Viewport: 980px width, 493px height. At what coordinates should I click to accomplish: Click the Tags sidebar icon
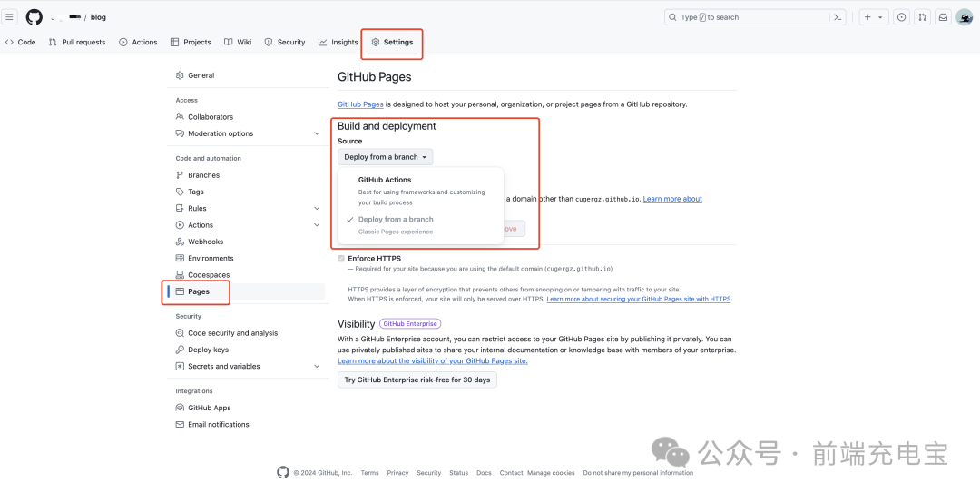tap(180, 192)
